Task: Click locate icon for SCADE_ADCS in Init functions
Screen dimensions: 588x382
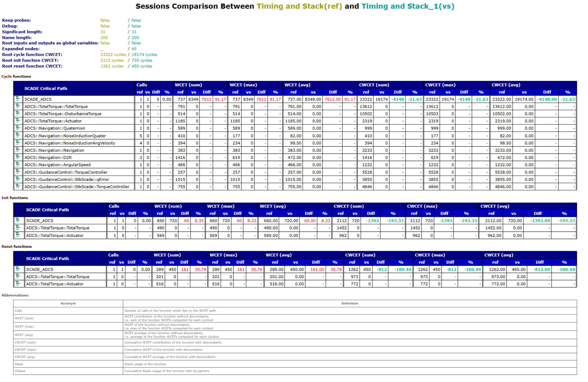Action: (18, 220)
